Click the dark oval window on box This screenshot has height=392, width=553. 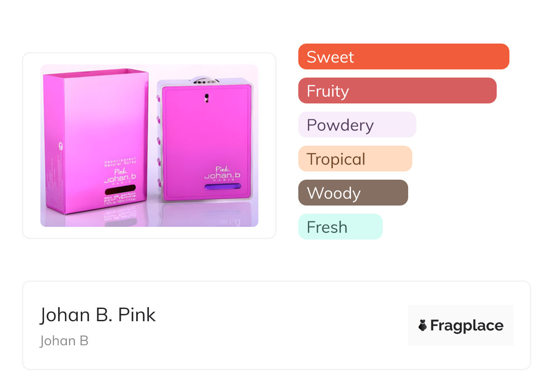click(120, 188)
